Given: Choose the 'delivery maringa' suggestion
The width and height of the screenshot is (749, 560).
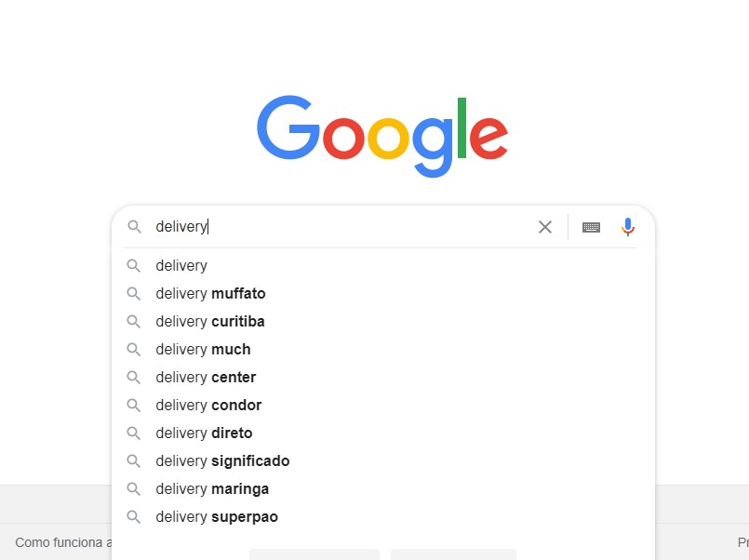Looking at the screenshot, I should click(212, 488).
